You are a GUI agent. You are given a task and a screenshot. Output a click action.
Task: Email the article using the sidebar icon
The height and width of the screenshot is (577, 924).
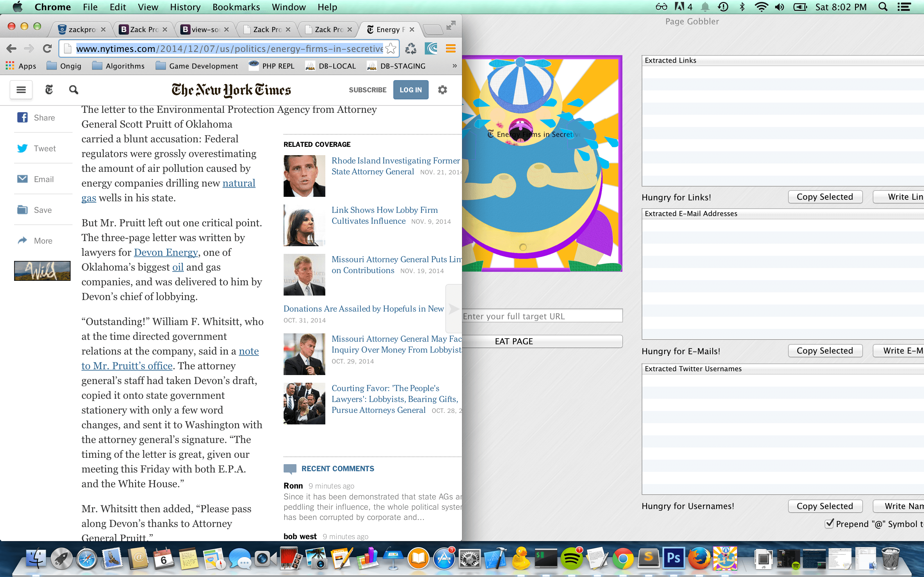point(22,179)
